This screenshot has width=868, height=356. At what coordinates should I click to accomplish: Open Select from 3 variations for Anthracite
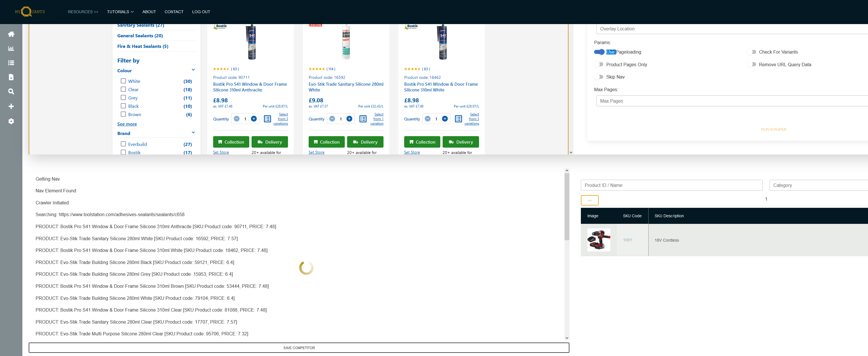tap(281, 119)
